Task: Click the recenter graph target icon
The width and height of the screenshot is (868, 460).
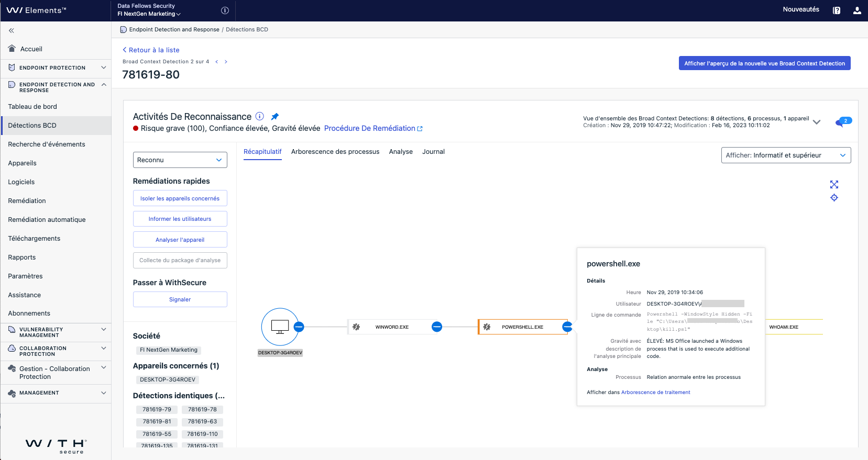Action: point(834,198)
